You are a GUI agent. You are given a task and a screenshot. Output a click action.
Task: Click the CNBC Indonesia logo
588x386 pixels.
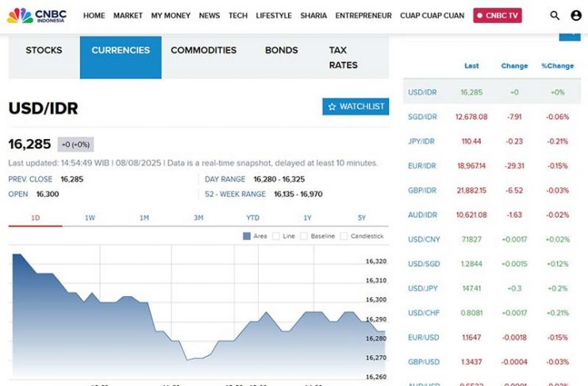click(x=37, y=15)
